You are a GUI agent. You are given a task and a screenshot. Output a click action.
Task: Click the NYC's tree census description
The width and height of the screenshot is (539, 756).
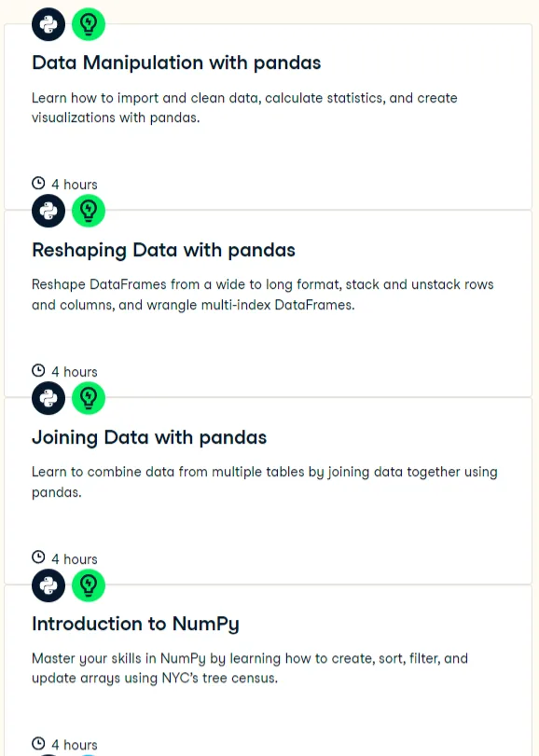point(250,668)
